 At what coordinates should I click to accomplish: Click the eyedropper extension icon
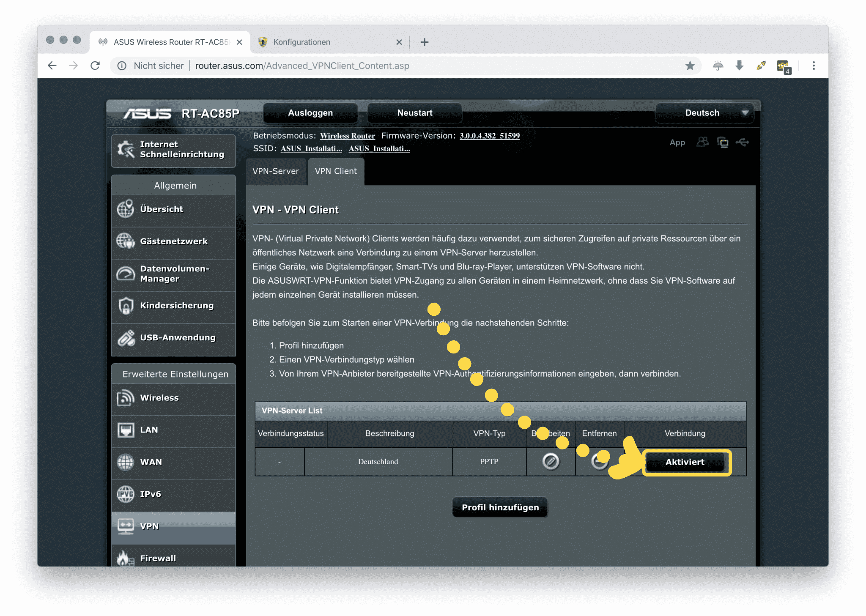click(x=761, y=66)
